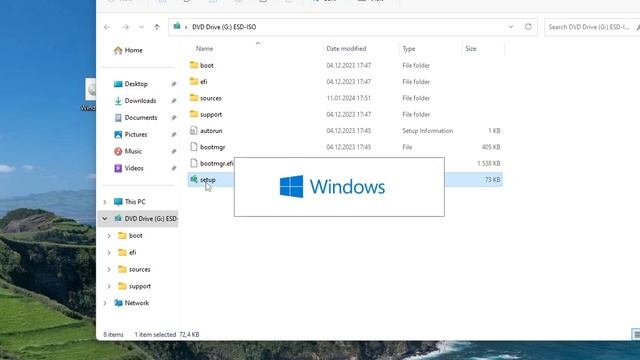640x360 pixels.
Task: Click the 8 items status bar text
Action: pyautogui.click(x=113, y=334)
